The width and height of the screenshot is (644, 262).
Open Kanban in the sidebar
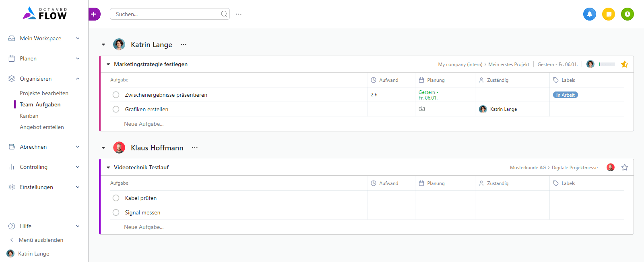click(29, 116)
